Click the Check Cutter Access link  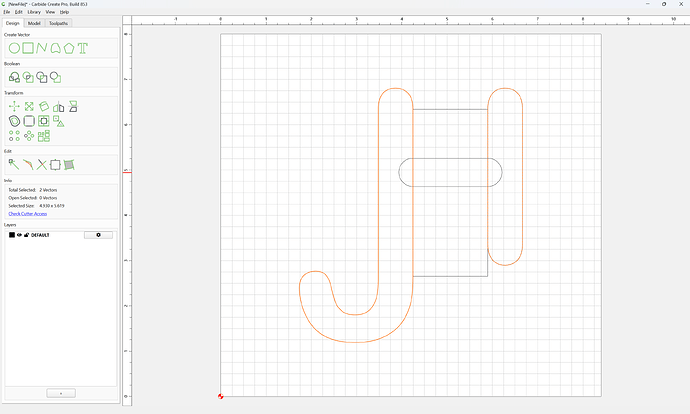(28, 214)
